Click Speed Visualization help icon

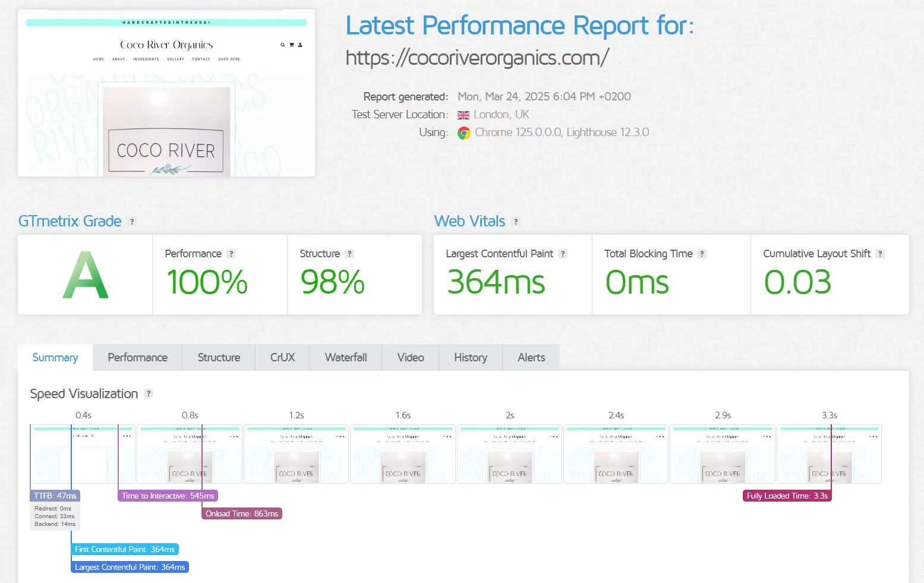pyautogui.click(x=149, y=393)
